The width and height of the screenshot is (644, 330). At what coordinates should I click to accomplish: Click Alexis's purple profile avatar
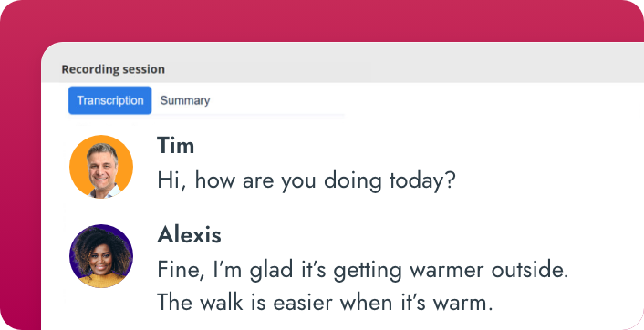[101, 256]
